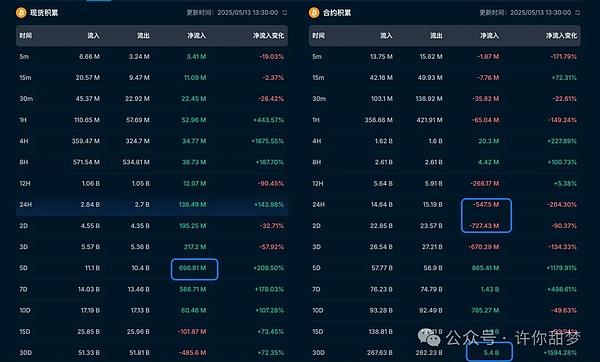Click change value -19.03% in 现货积累

tap(272, 57)
